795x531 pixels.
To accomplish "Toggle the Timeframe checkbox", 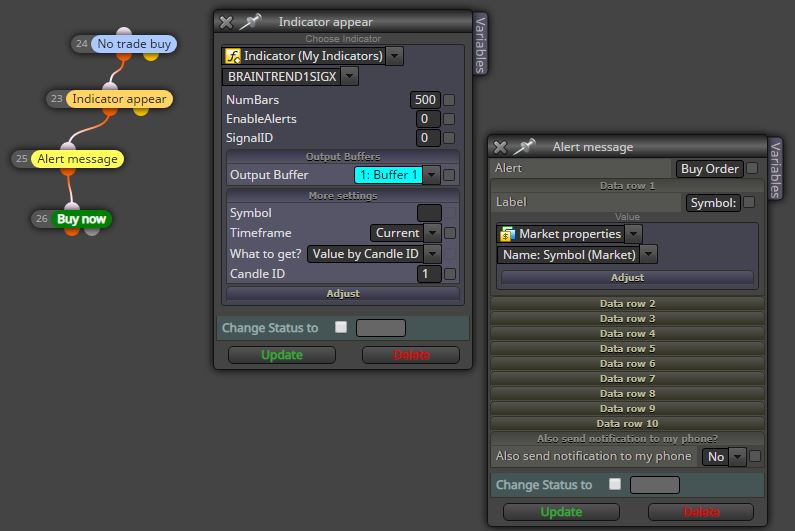I will coord(450,233).
